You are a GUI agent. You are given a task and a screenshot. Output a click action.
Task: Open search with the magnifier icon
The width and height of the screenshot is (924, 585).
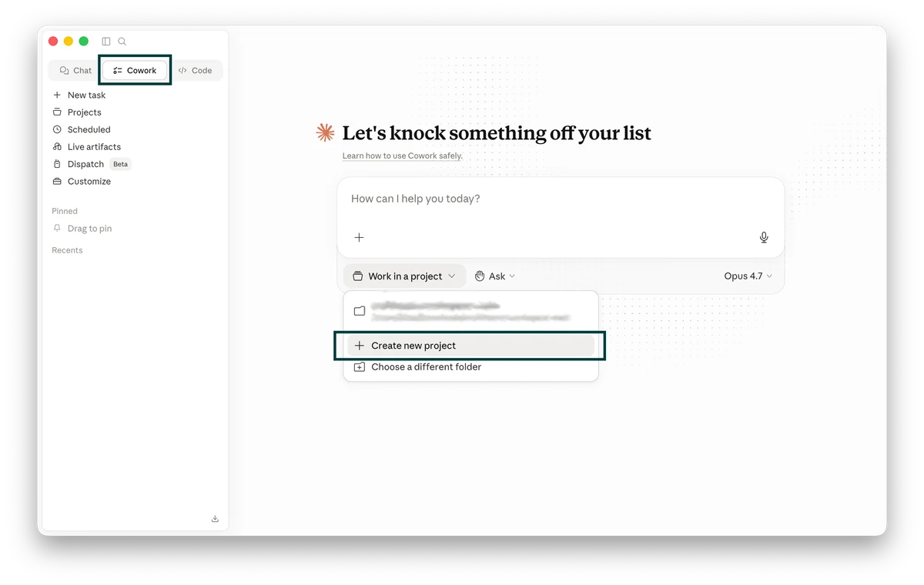pos(122,42)
